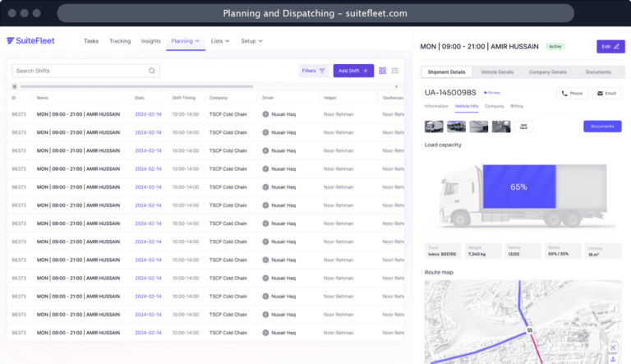631x364 pixels.
Task: Click the Phone contact button
Action: pyautogui.click(x=572, y=94)
